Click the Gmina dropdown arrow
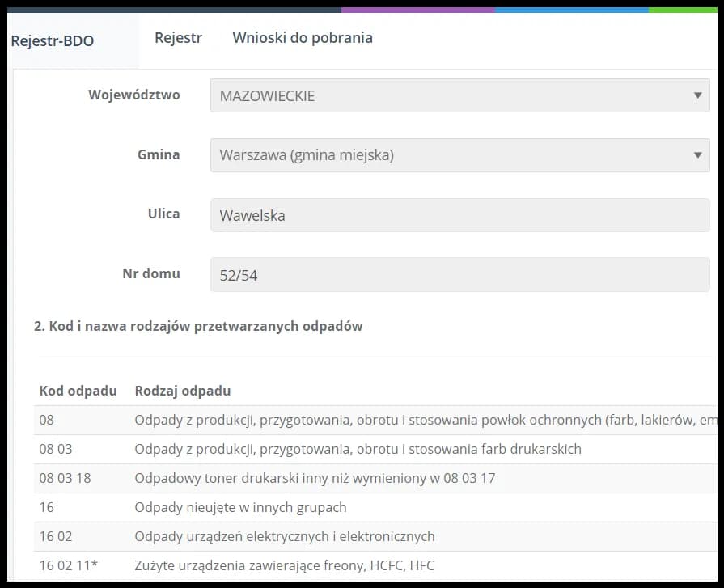The width and height of the screenshot is (724, 588). (697, 155)
